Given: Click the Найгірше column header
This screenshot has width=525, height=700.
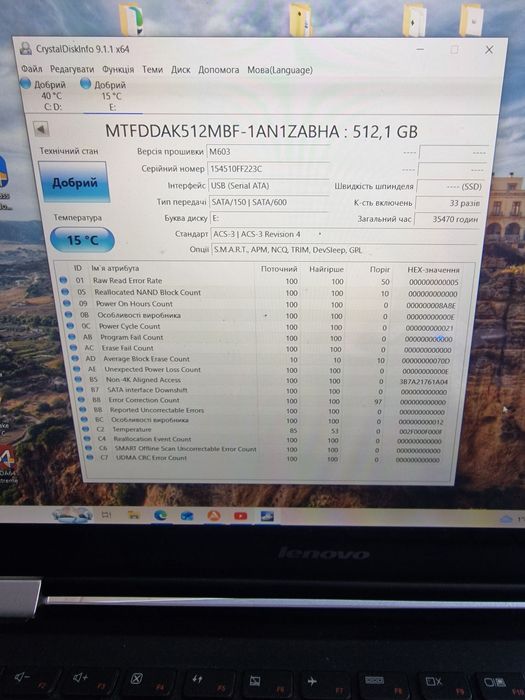Looking at the screenshot, I should pyautogui.click(x=326, y=270).
